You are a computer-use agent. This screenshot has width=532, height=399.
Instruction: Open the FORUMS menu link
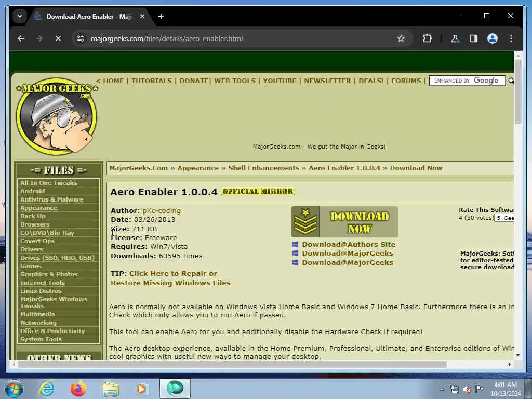coord(406,81)
